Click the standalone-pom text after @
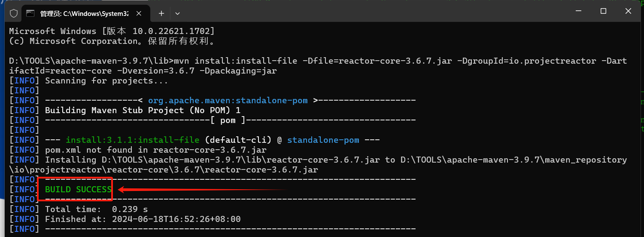 point(323,140)
